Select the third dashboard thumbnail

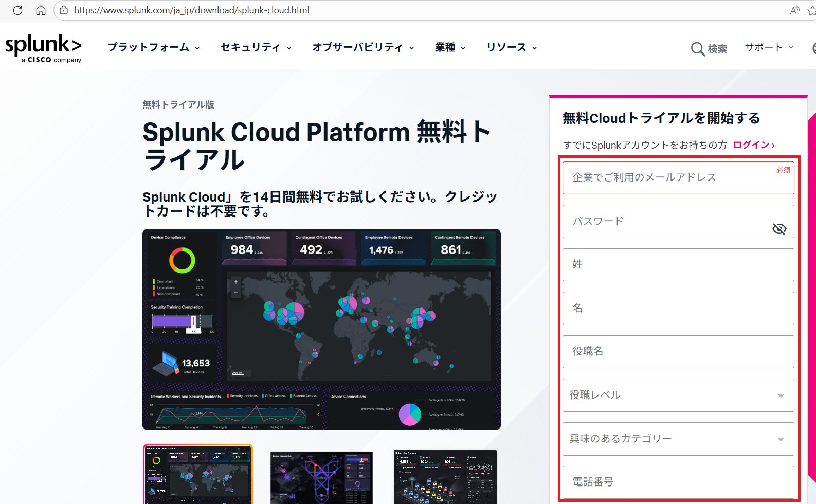445,477
